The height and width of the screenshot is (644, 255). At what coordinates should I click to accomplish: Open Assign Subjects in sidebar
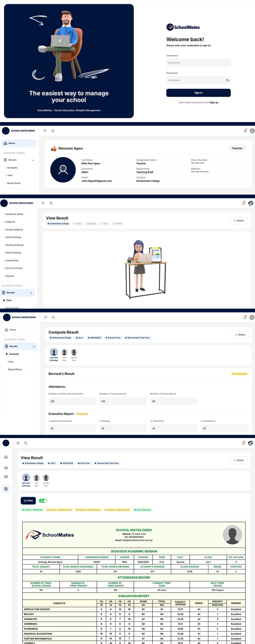[14, 230]
